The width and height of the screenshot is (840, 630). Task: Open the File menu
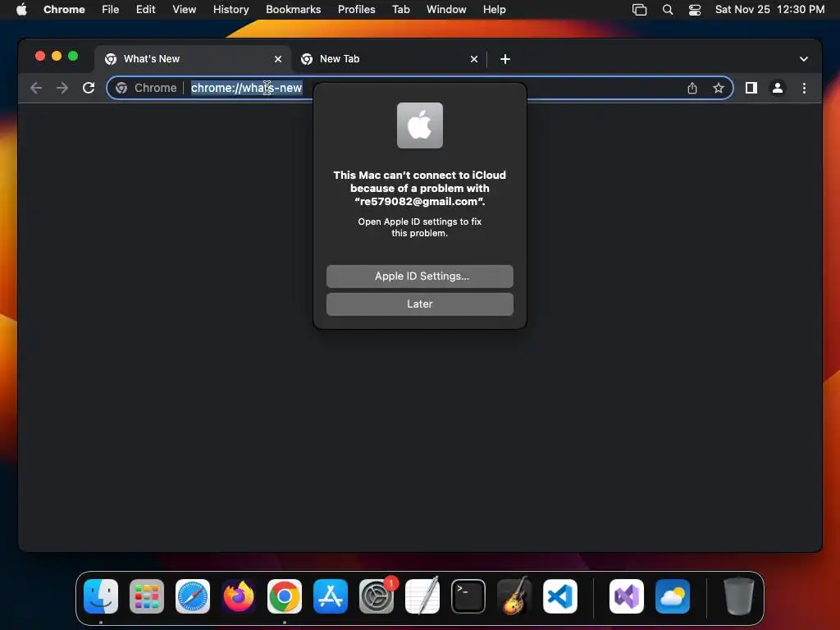[x=111, y=10]
